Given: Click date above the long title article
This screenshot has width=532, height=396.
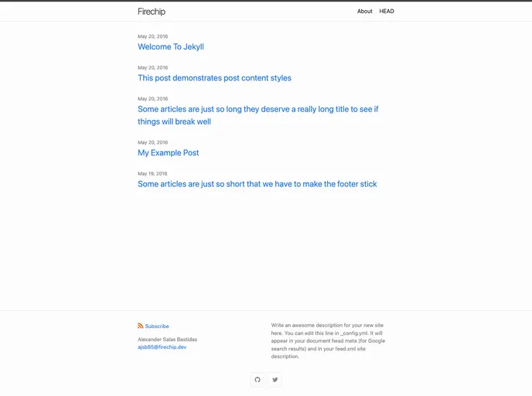Looking at the screenshot, I should point(152,99).
